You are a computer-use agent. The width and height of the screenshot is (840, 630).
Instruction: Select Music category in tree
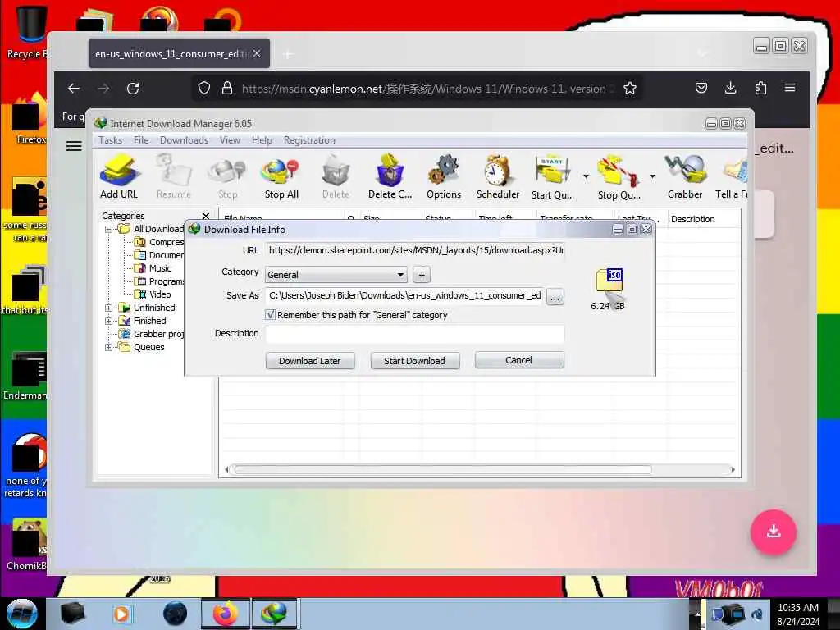coord(160,268)
